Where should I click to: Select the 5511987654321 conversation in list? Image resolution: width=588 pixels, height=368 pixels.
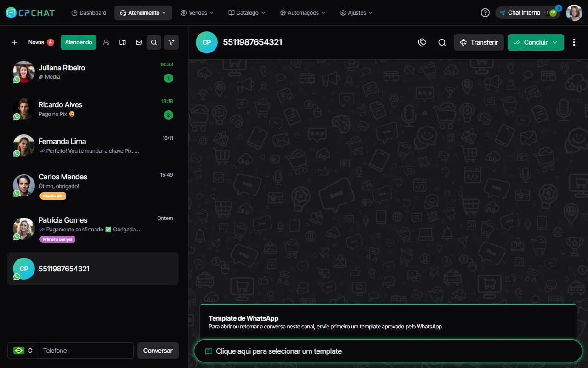(x=93, y=269)
